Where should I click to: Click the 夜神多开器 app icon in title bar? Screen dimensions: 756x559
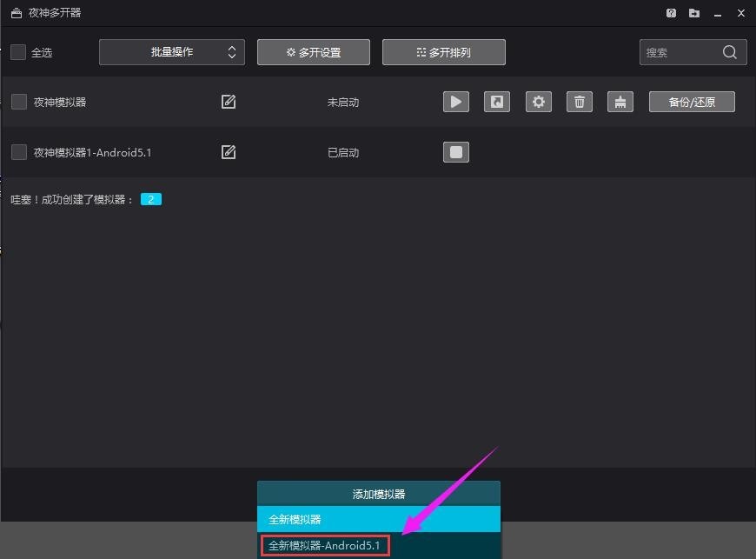pos(16,13)
